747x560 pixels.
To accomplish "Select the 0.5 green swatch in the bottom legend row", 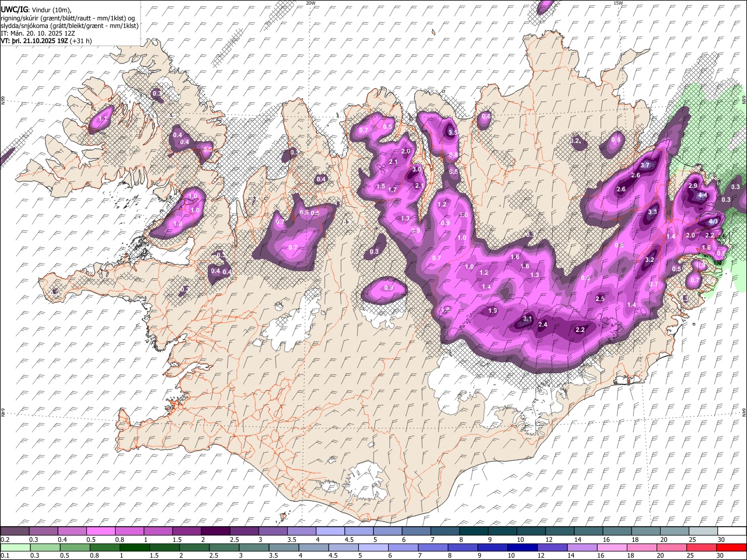I will pos(75,547).
